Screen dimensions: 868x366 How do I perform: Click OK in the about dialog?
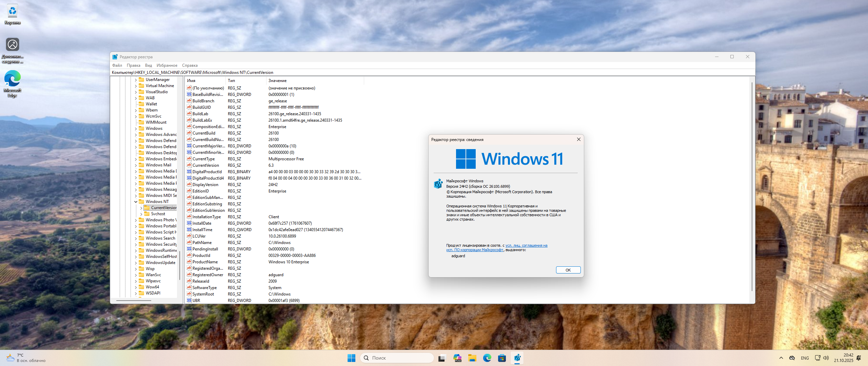click(x=568, y=270)
